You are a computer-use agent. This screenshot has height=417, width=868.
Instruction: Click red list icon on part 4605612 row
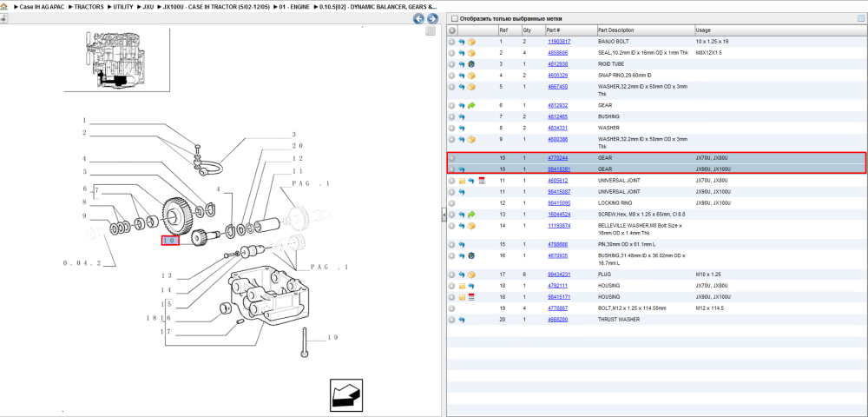pos(481,181)
